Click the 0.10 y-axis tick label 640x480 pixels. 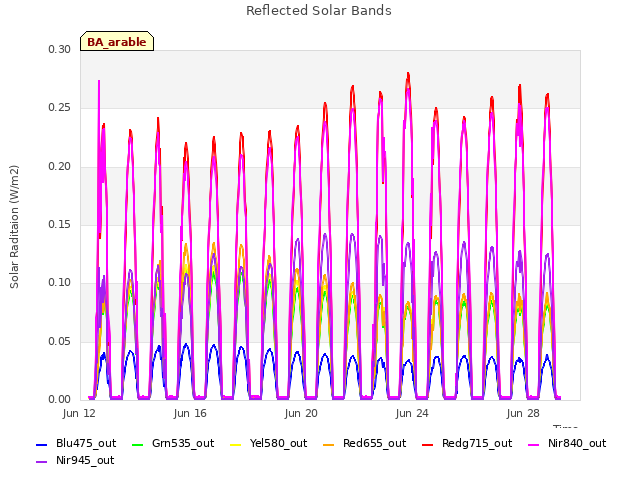click(x=60, y=282)
